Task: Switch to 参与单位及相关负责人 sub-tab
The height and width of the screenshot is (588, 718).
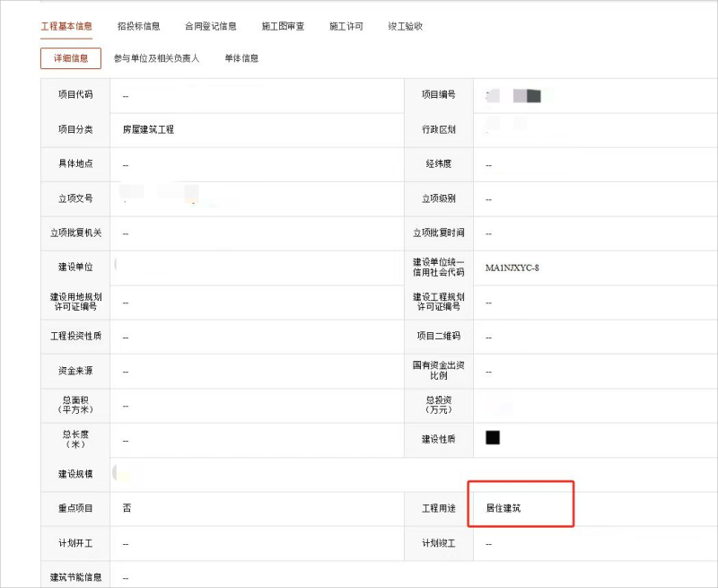Action: point(156,58)
